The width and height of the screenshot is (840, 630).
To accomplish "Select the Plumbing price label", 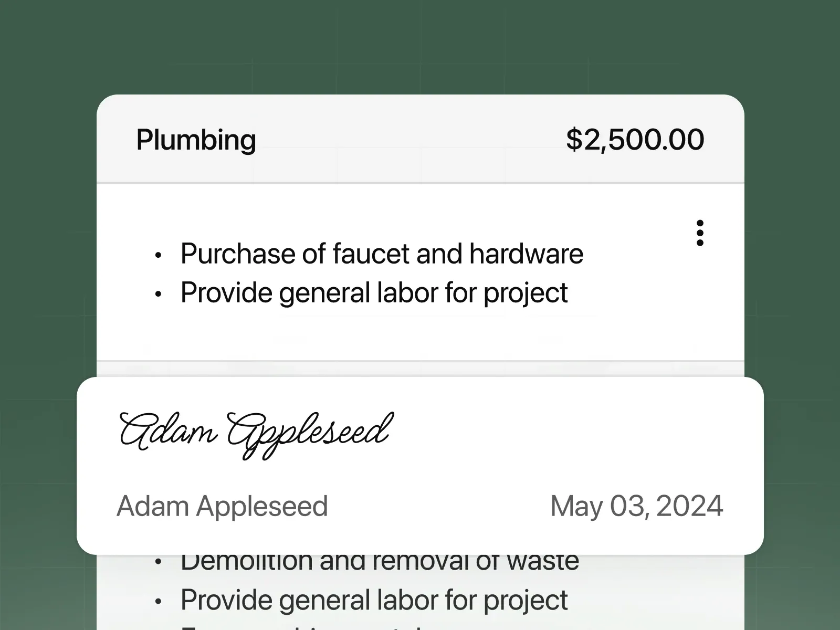I will (x=635, y=140).
